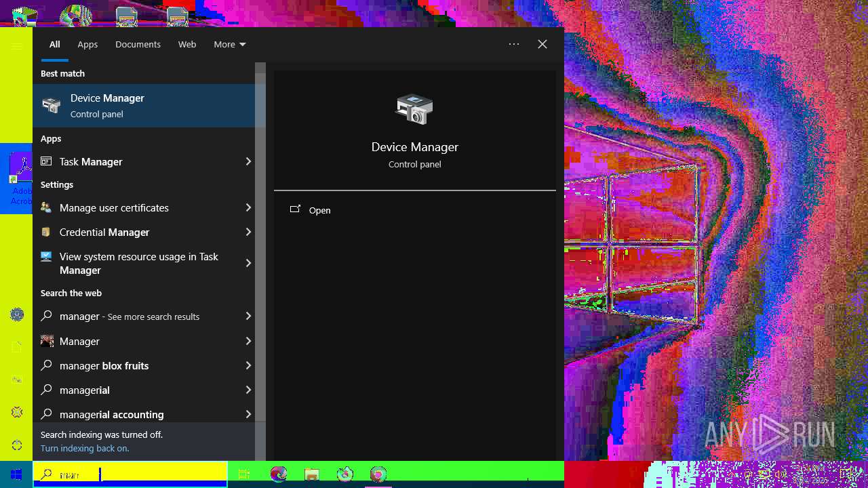The image size is (868, 488).
Task: Open Microsoft Edge from the taskbar
Action: 278,474
